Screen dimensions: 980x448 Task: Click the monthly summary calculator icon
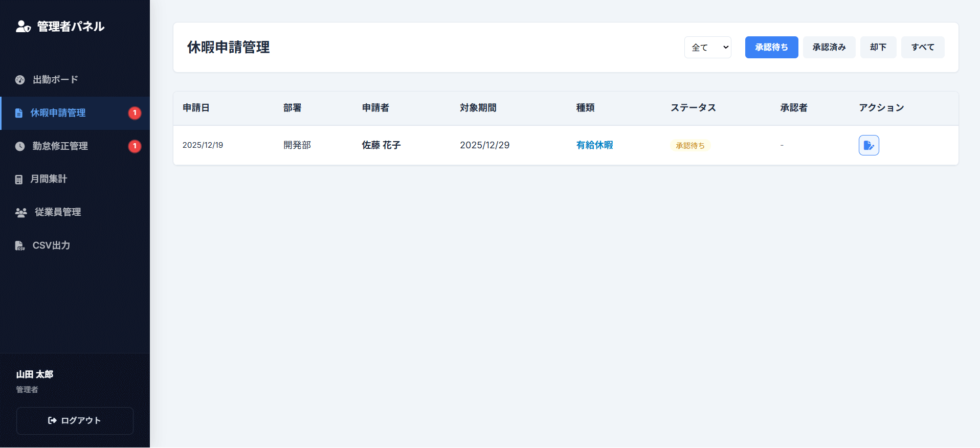(x=19, y=180)
